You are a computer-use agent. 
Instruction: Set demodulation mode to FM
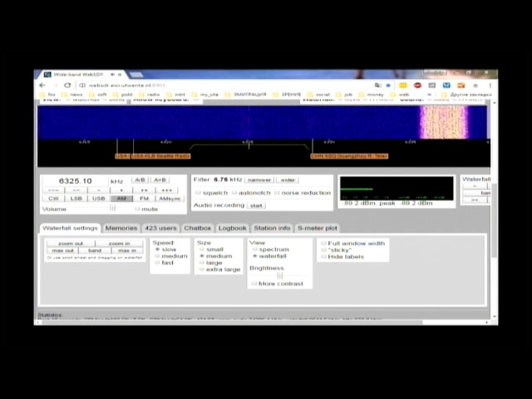[x=144, y=199]
